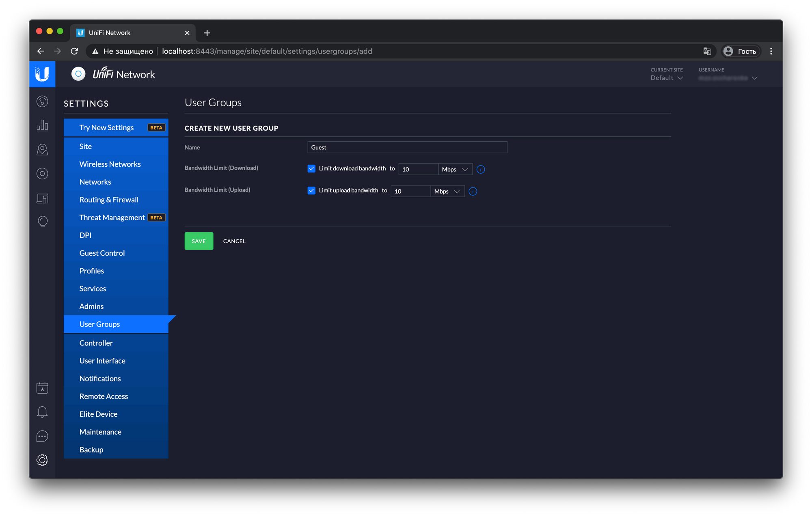The height and width of the screenshot is (517, 812).
Task: Toggle Limit download bandwidth checkbox
Action: click(x=311, y=168)
